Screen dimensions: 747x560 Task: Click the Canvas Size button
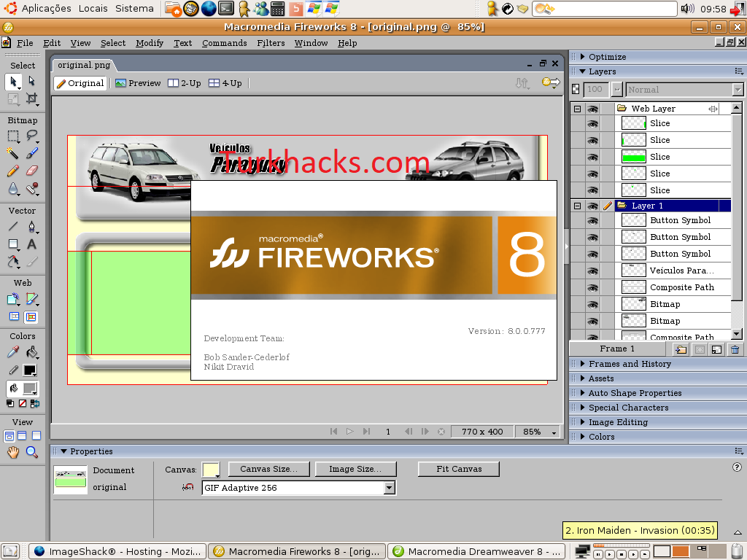coord(268,469)
